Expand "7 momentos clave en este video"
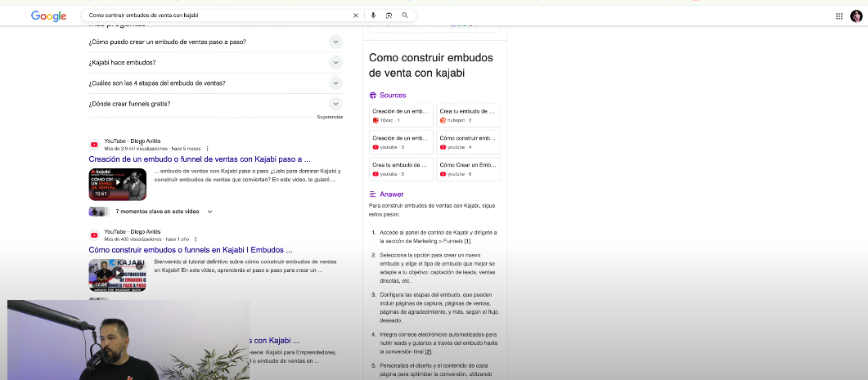 [x=164, y=212]
